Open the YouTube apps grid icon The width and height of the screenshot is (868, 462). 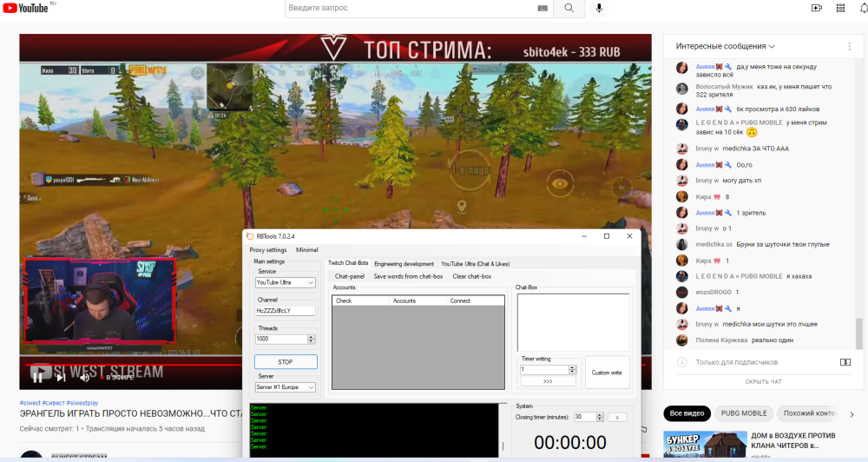pyautogui.click(x=840, y=8)
